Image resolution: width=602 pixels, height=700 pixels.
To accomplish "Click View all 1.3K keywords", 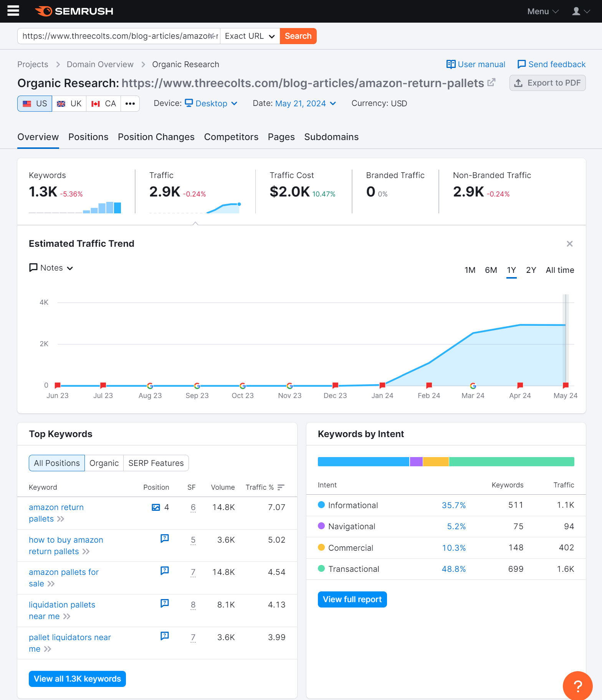I will (x=77, y=679).
